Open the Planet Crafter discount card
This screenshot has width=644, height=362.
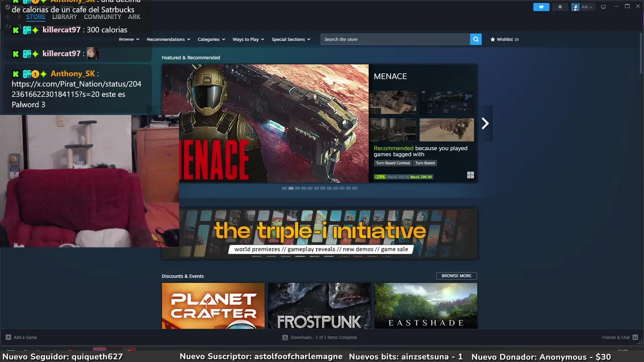click(213, 306)
